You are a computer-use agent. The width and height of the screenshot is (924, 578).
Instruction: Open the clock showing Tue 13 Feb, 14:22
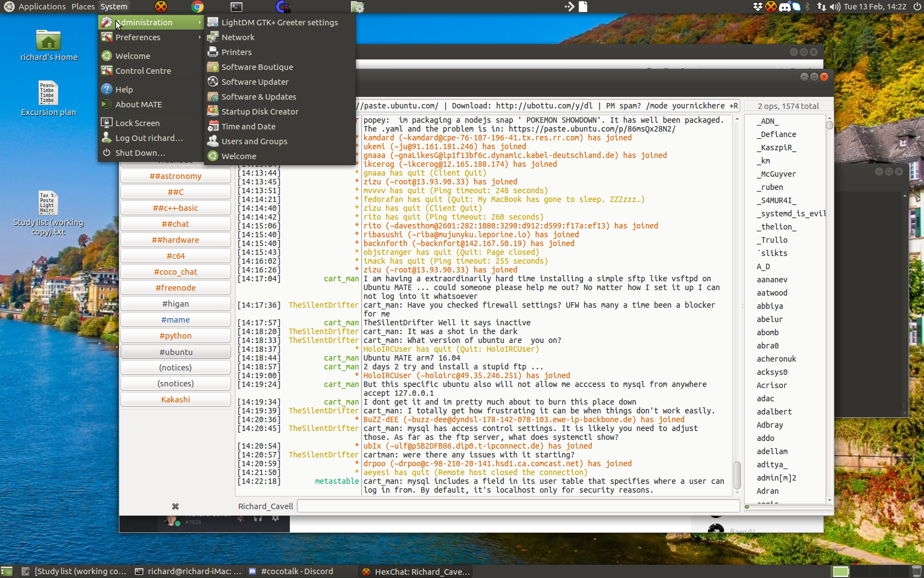pos(875,7)
